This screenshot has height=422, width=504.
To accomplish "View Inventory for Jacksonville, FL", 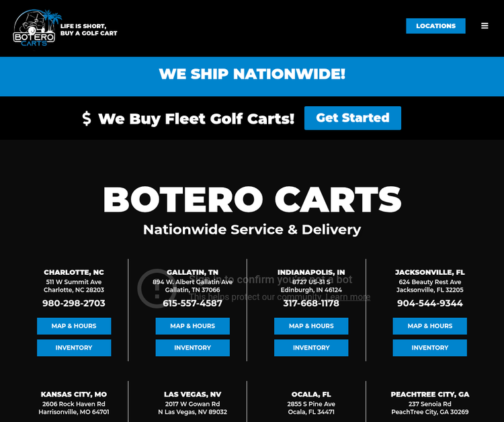I will [x=430, y=348].
